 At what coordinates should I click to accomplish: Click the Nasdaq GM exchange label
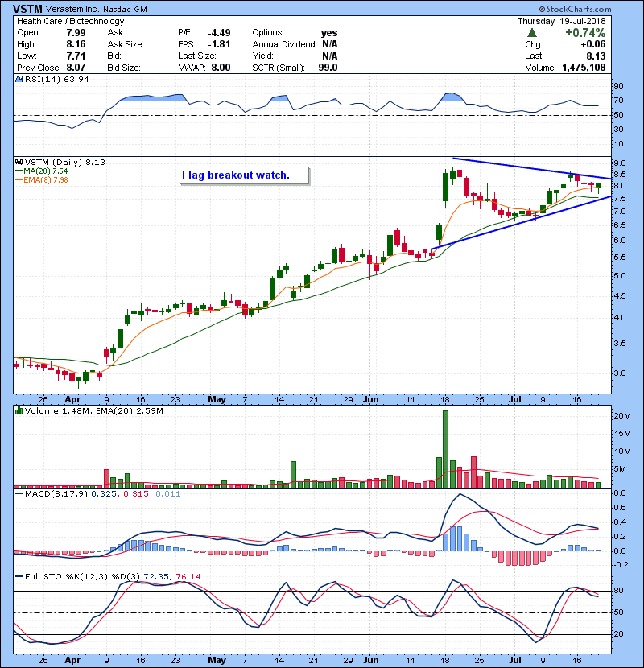(126, 10)
